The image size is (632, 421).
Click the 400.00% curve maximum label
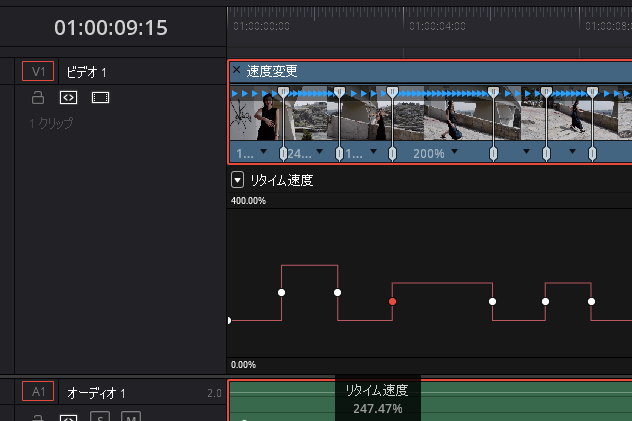[248, 201]
